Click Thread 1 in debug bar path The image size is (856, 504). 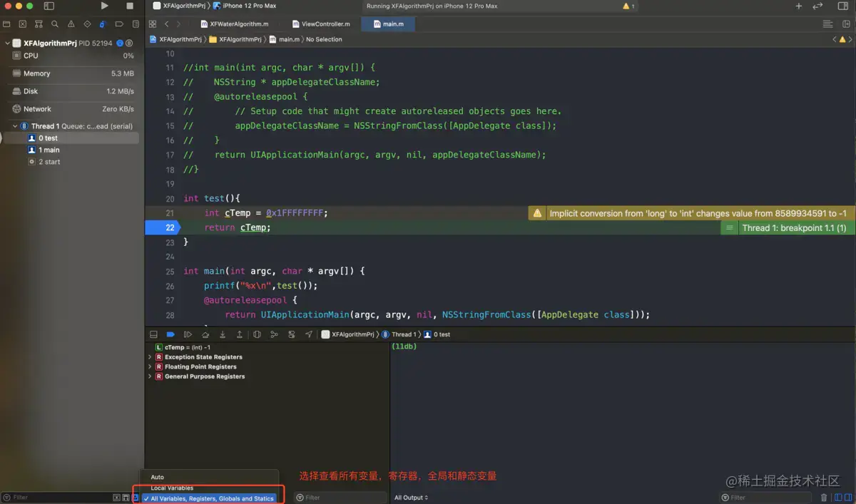tap(399, 334)
